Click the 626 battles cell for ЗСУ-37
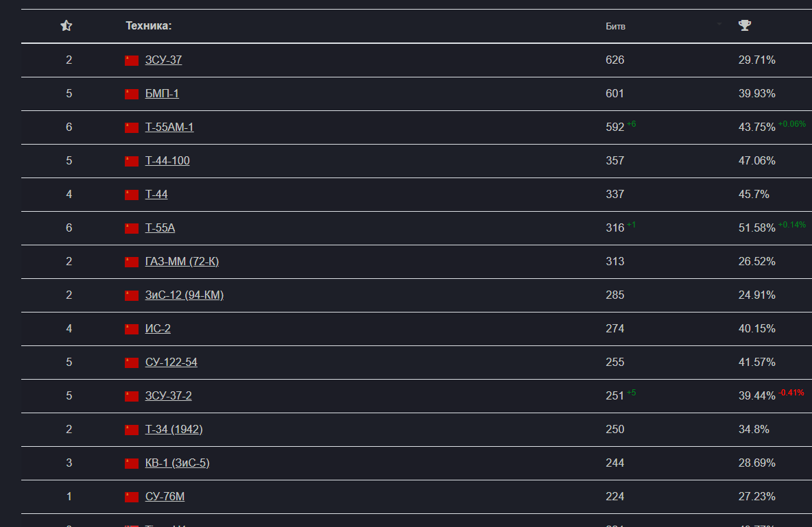The image size is (812, 527). click(x=615, y=60)
